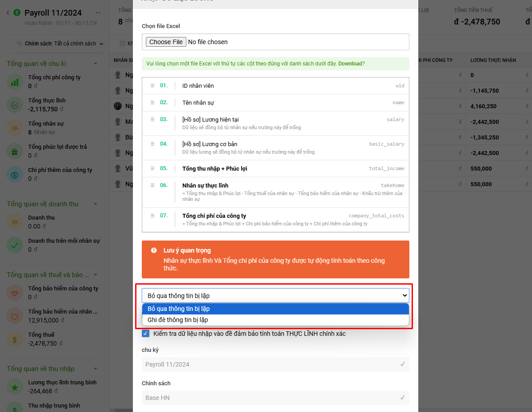The width and height of the screenshot is (532, 412).
Task: Select option Bỏ qua thông tin bị lặp in list
Action: (x=275, y=309)
